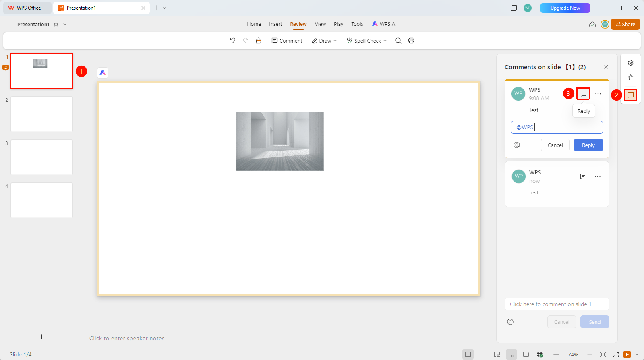Click the WPS AI floating icon above the slide

tap(103, 73)
